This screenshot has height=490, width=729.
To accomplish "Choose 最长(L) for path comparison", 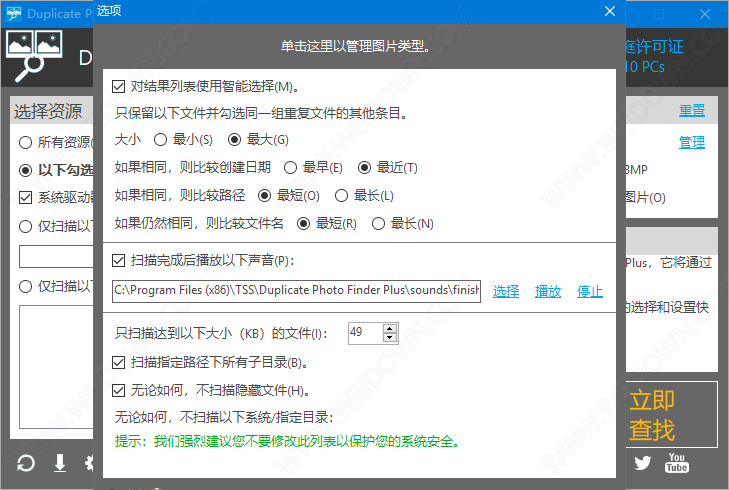I will tap(341, 195).
